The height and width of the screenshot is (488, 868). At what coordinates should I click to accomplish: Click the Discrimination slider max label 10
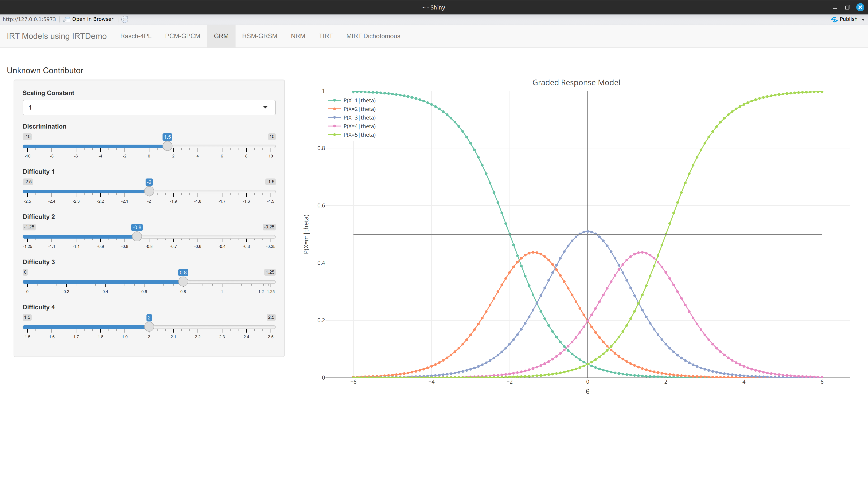pos(271,136)
